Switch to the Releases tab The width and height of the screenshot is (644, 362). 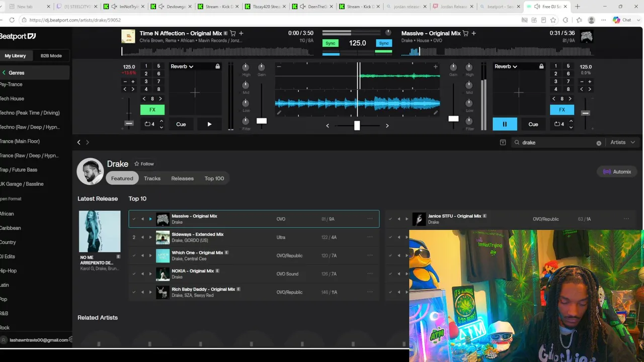click(182, 178)
